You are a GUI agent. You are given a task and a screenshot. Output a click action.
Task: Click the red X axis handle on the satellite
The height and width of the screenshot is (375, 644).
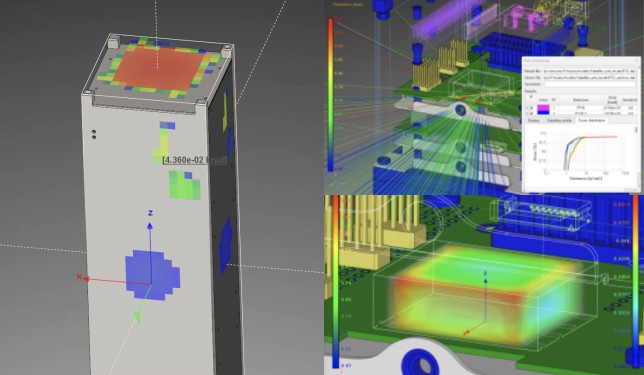point(87,279)
